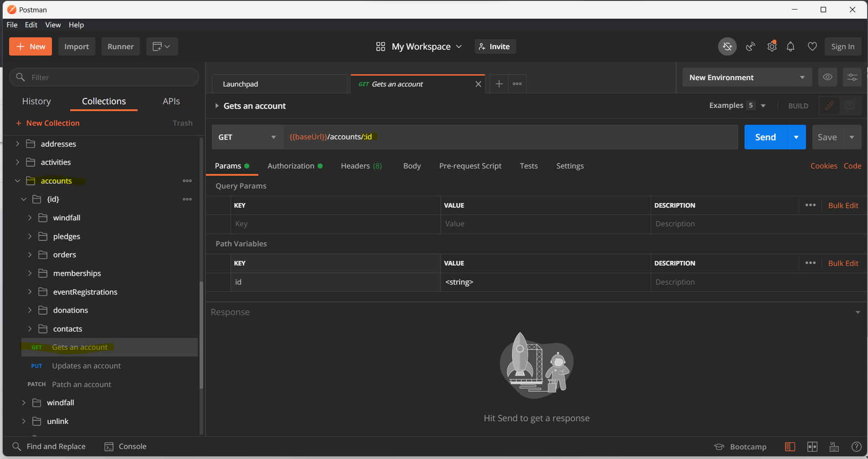Open the Send button dropdown arrow

click(796, 137)
